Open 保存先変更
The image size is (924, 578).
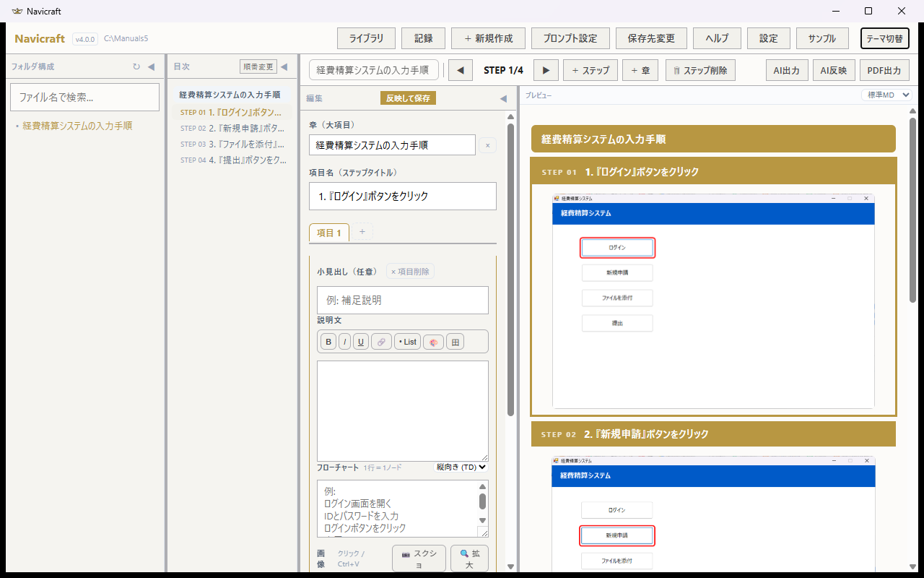[x=651, y=38]
